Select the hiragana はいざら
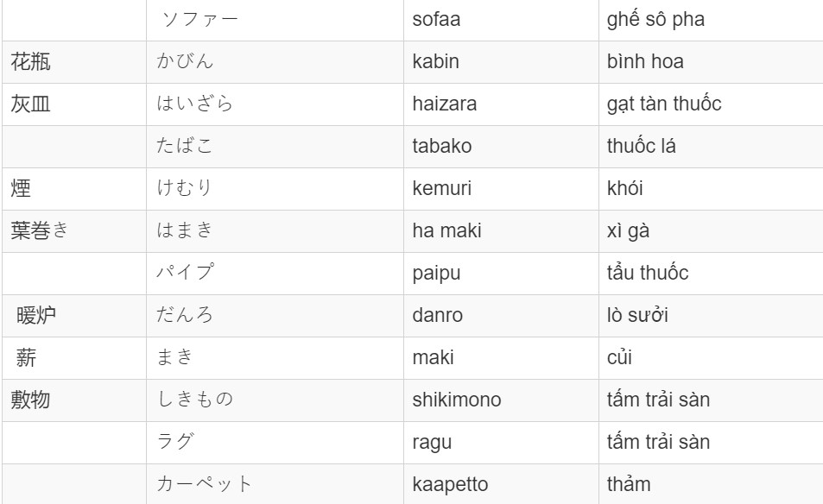This screenshot has height=504, width=823. point(194,104)
